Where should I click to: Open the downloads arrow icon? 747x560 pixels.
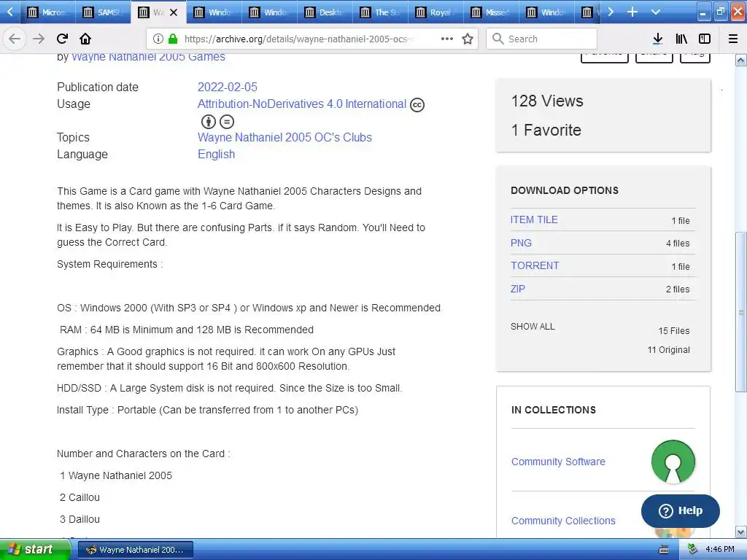point(658,39)
